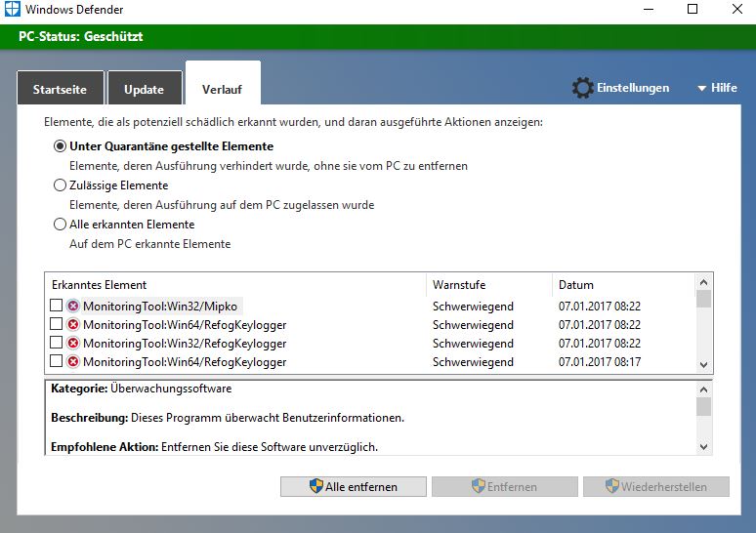Open the Hilfe dropdown menu
Screen dimensions: 756x533
pos(717,88)
